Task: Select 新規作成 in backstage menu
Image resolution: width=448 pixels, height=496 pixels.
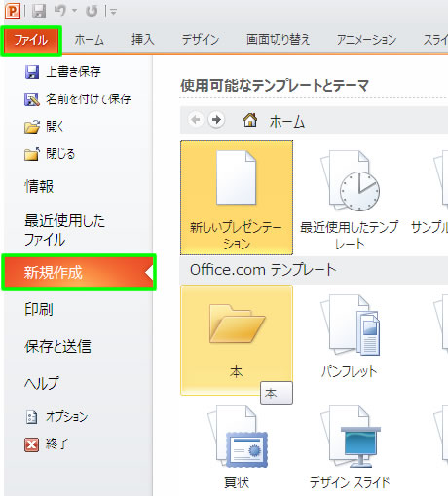Action: [x=79, y=272]
